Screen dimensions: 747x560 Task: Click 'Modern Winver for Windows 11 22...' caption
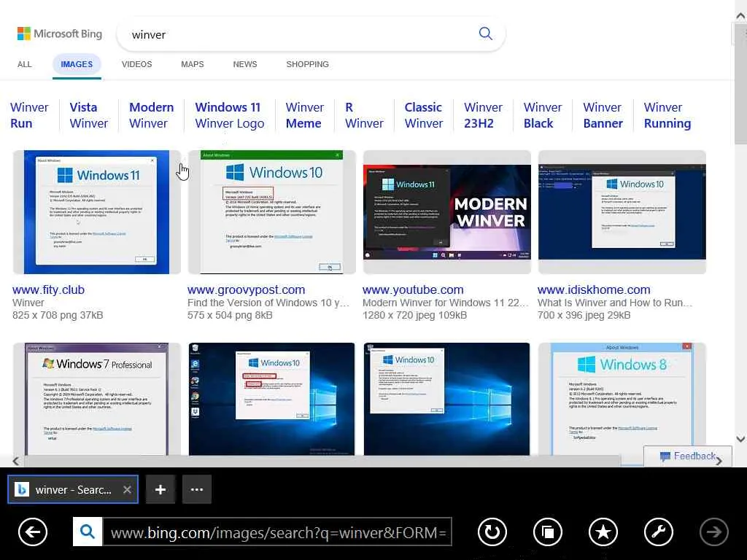coord(446,303)
